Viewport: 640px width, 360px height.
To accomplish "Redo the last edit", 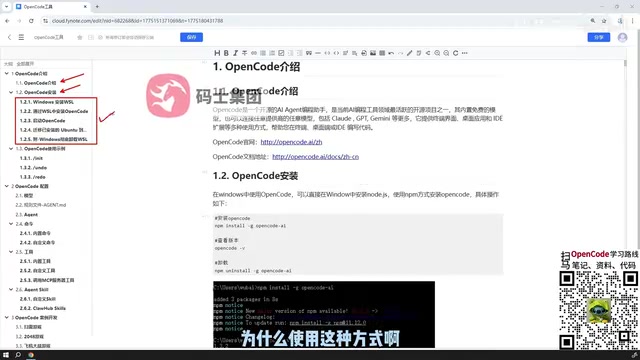I will coord(400,53).
